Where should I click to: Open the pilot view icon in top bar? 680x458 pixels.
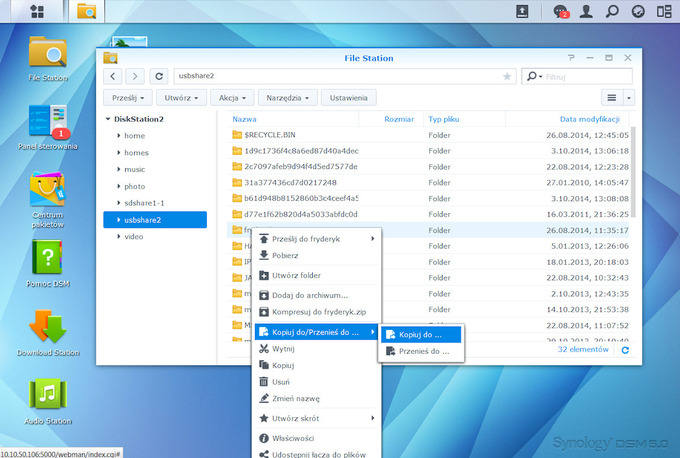(x=638, y=11)
